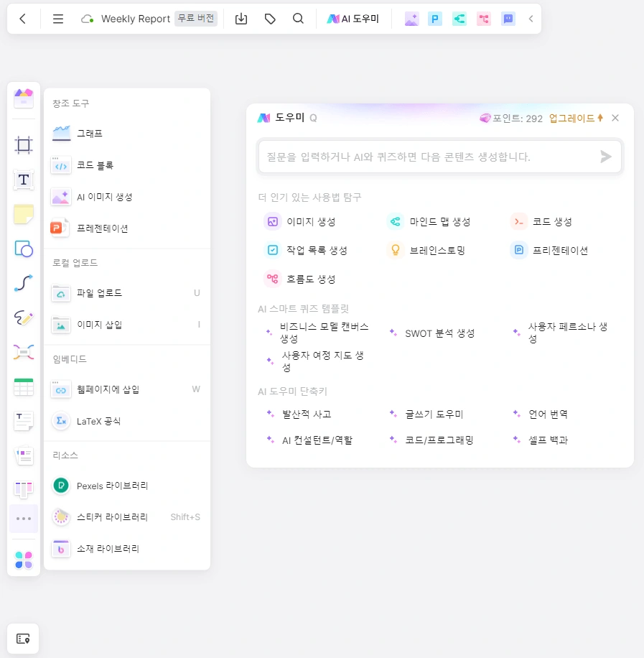The width and height of the screenshot is (644, 658).
Task: Select 흐름도 생성 option
Action: (299, 279)
